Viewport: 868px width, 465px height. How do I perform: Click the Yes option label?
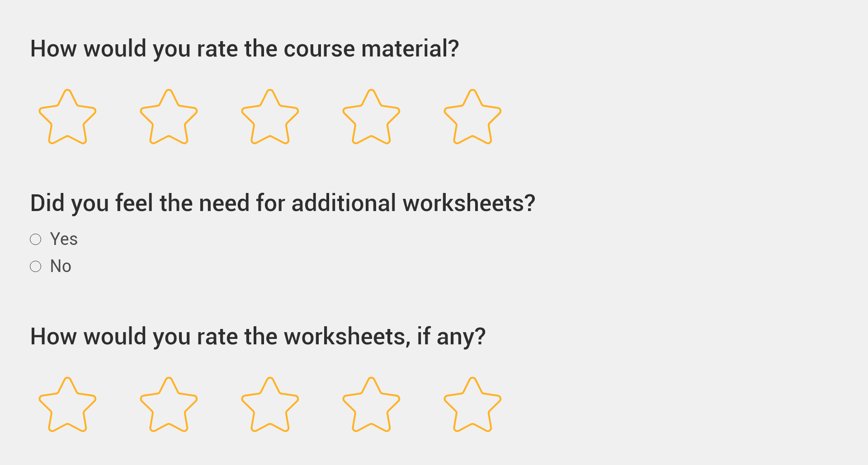pyautogui.click(x=64, y=239)
